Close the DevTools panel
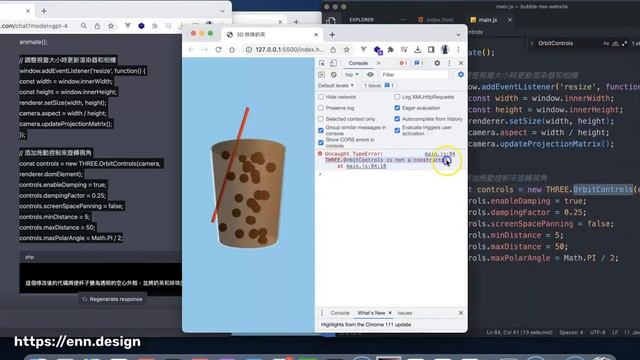This screenshot has width=640, height=360. point(461,63)
